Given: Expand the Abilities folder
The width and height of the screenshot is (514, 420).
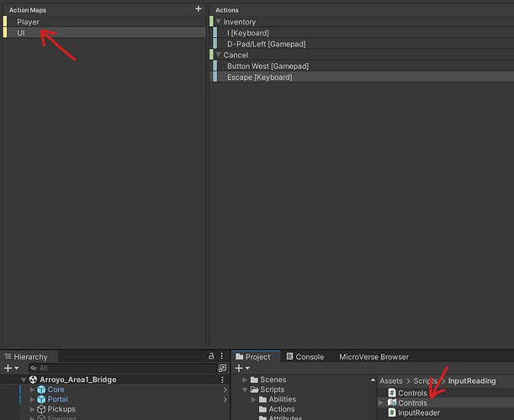Looking at the screenshot, I should [253, 399].
